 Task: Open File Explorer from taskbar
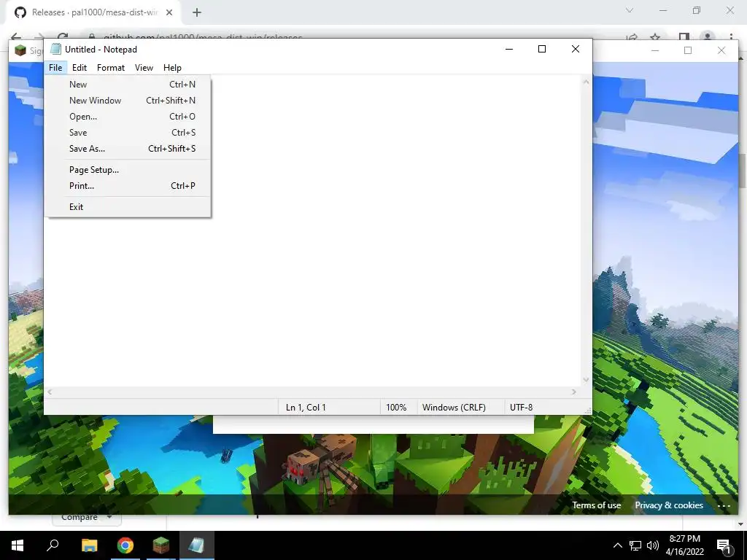89,545
